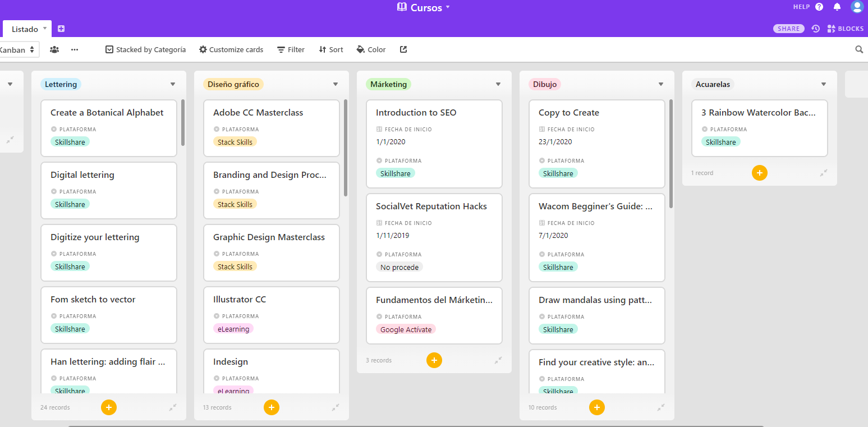
Task: Add a record to Dibujo stack
Action: 597,407
